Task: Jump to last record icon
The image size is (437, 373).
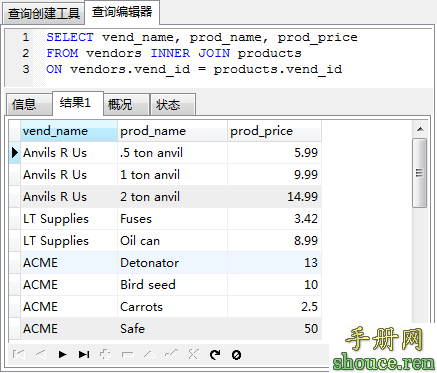Action: [84, 354]
